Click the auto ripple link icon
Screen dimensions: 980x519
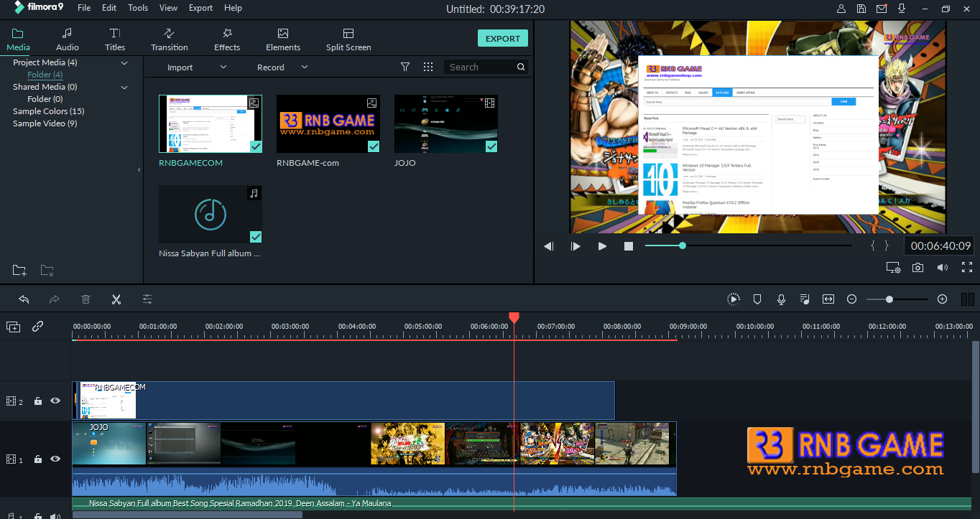click(x=37, y=327)
